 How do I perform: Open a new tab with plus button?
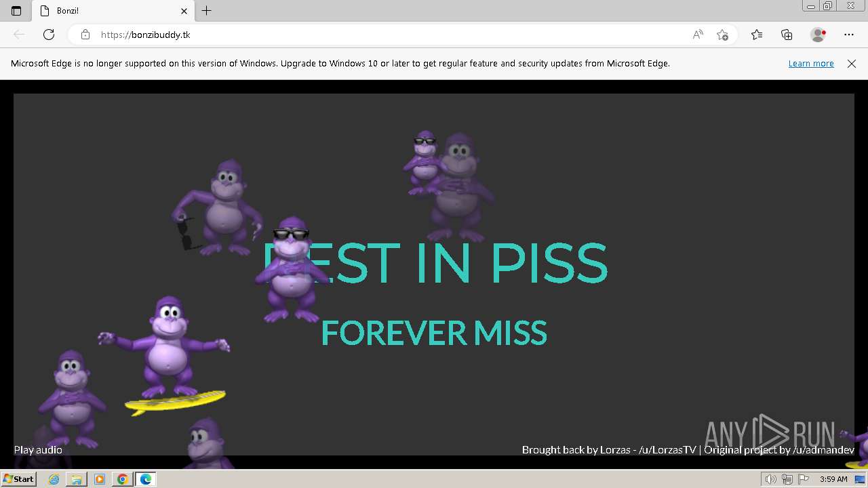pyautogui.click(x=207, y=11)
